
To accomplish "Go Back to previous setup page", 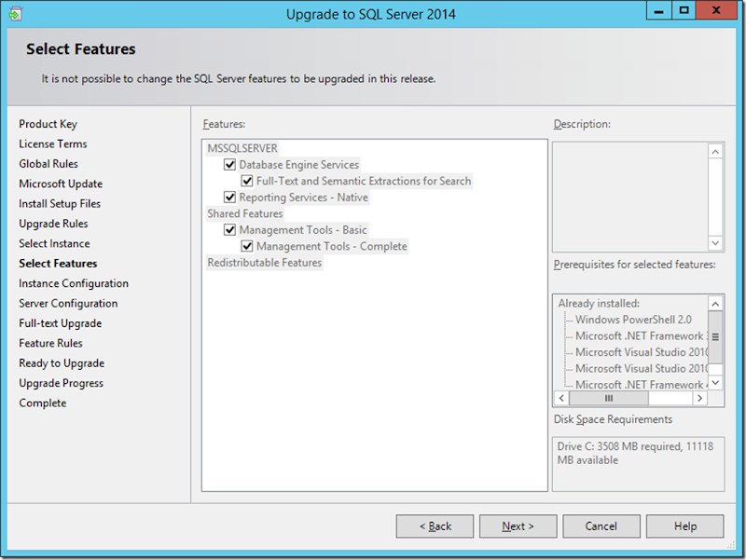I will pyautogui.click(x=435, y=526).
